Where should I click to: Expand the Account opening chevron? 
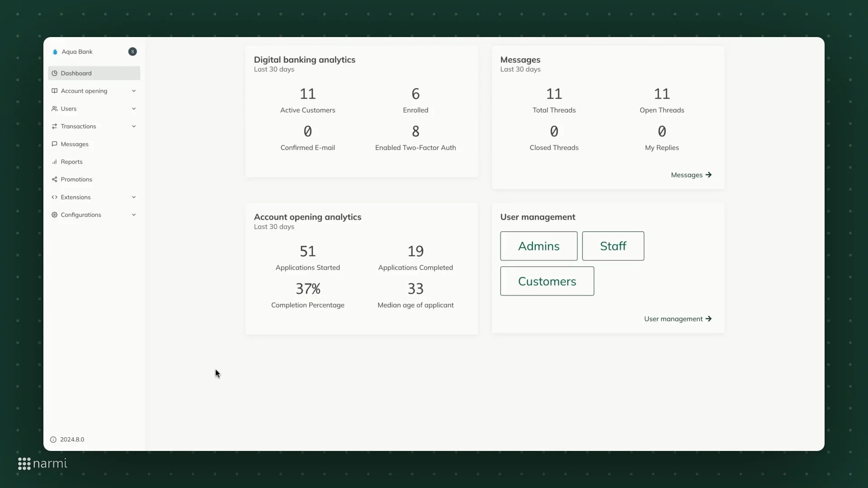click(x=134, y=91)
